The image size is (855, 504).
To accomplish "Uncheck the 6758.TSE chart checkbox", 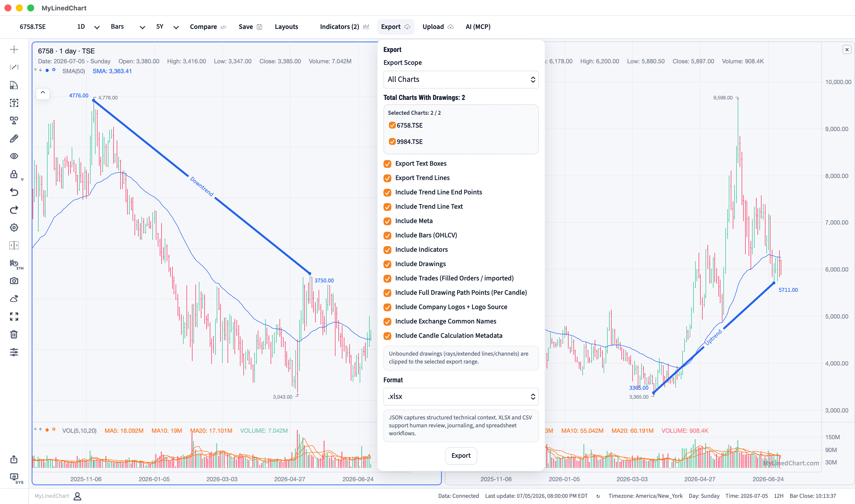I will 392,125.
